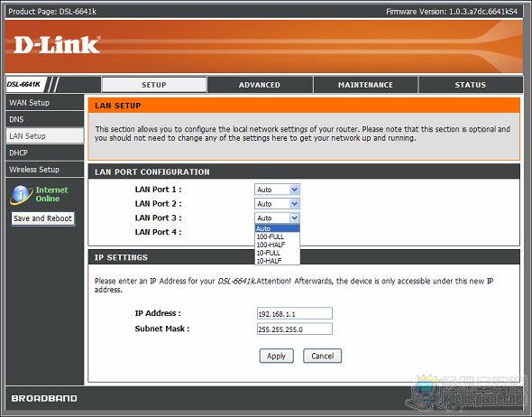Viewport: 532px width, 417px height.
Task: Open the DHCP sidebar page
Action: pyautogui.click(x=44, y=153)
